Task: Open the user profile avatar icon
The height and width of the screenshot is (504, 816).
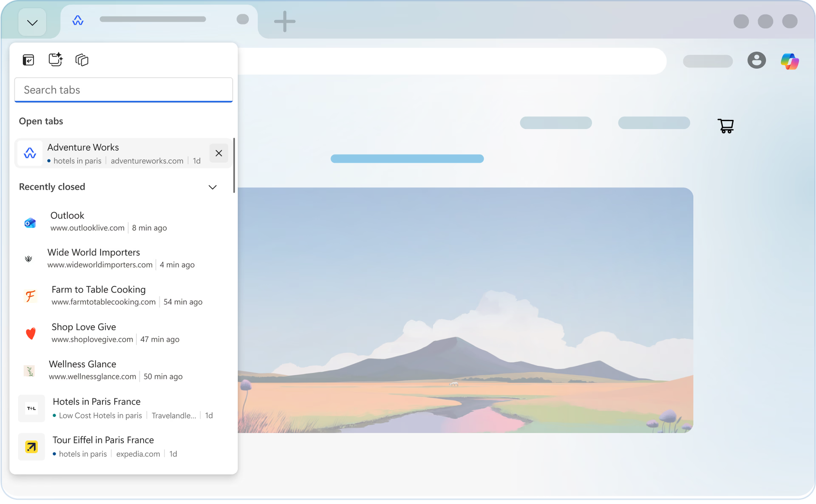Action: [x=756, y=60]
